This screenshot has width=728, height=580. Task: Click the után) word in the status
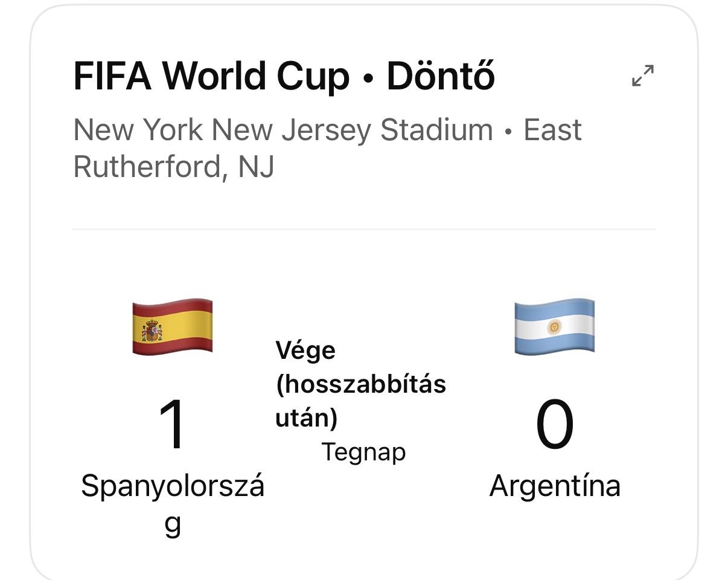[x=307, y=419]
